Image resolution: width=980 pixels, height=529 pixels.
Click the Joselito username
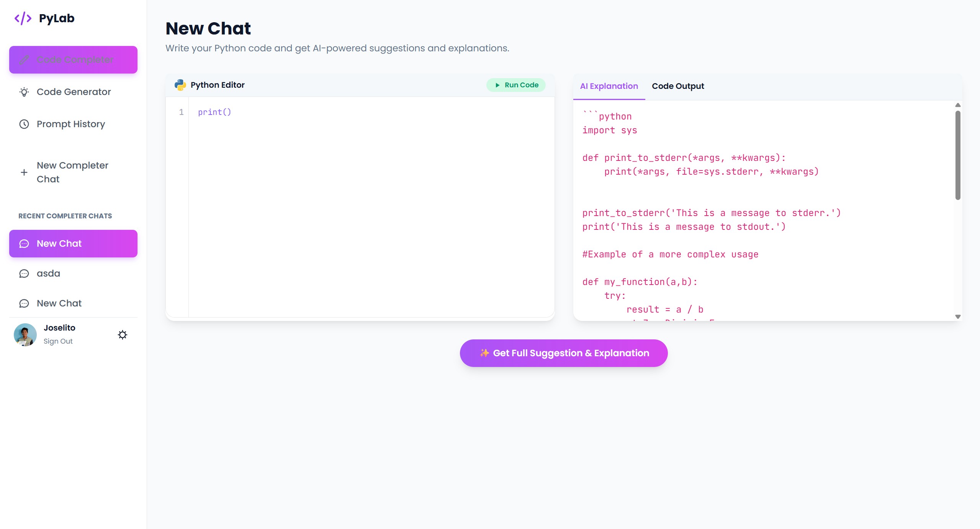click(59, 328)
